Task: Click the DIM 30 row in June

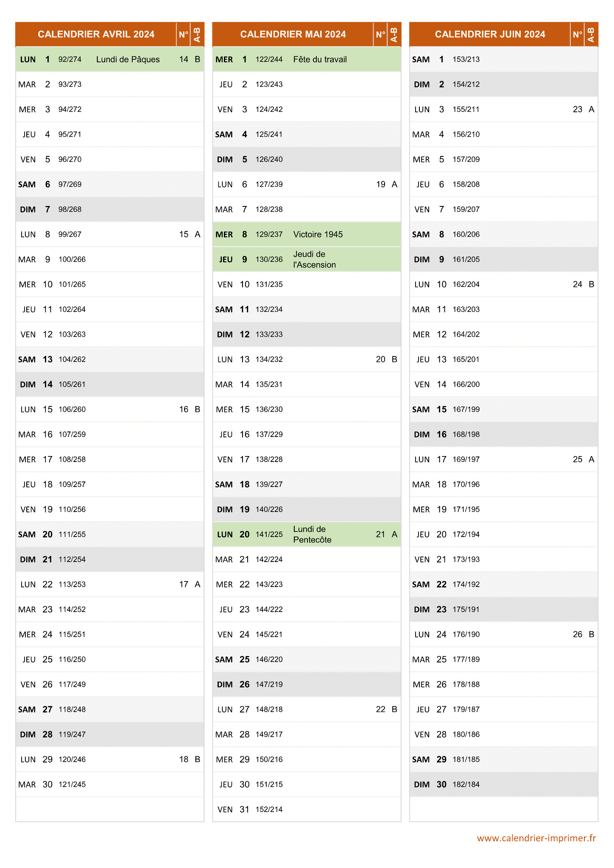Action: point(504,785)
